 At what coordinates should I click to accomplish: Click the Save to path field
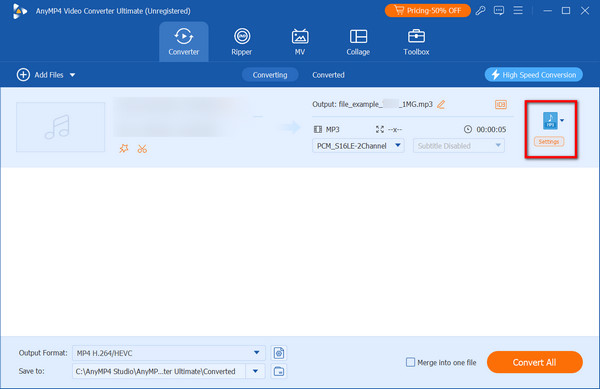pyautogui.click(x=158, y=371)
